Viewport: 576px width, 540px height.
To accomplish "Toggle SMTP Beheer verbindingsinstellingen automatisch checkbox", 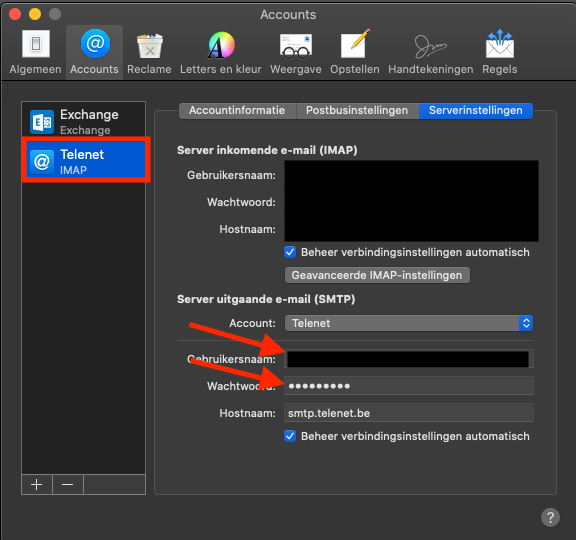I will [x=290, y=436].
